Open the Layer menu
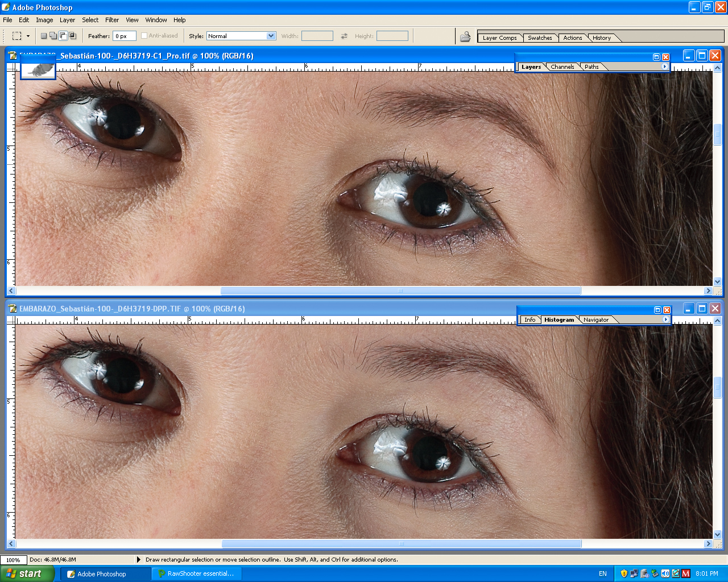 pos(67,20)
